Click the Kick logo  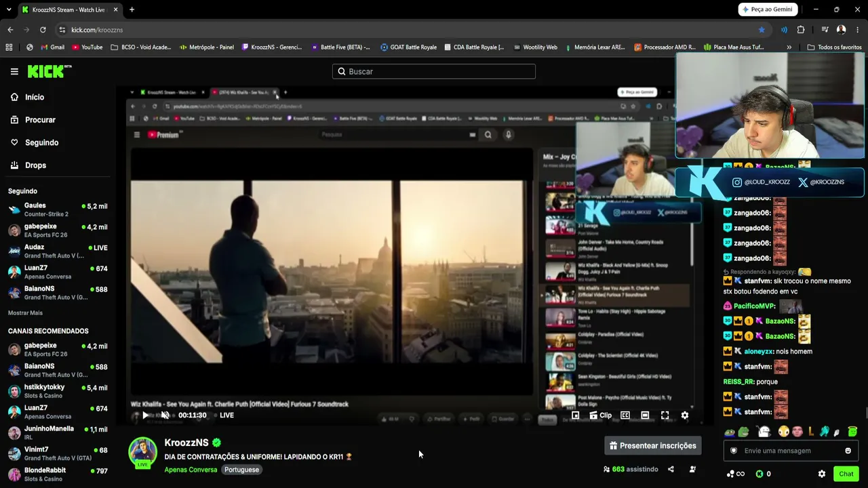[49, 71]
